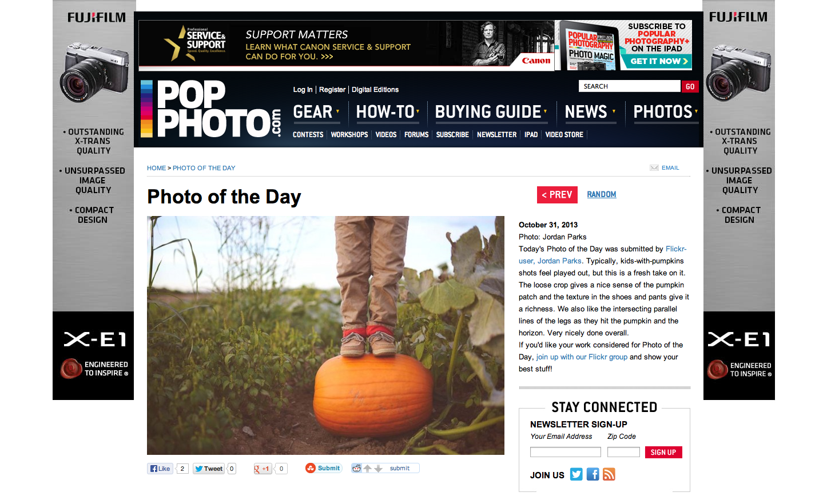This screenshot has width=823, height=504.
Task: Click the email envelope icon
Action: point(654,167)
